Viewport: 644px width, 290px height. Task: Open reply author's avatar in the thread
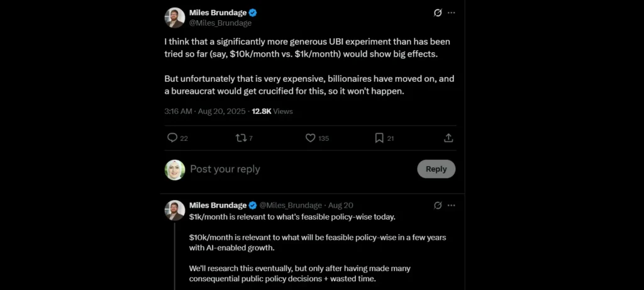(175, 210)
